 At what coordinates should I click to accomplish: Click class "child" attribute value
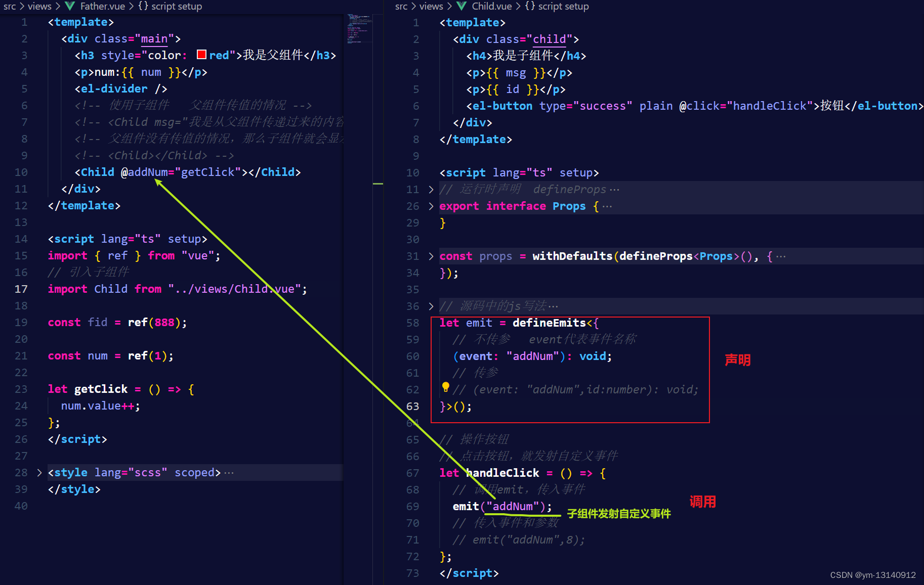click(x=549, y=39)
